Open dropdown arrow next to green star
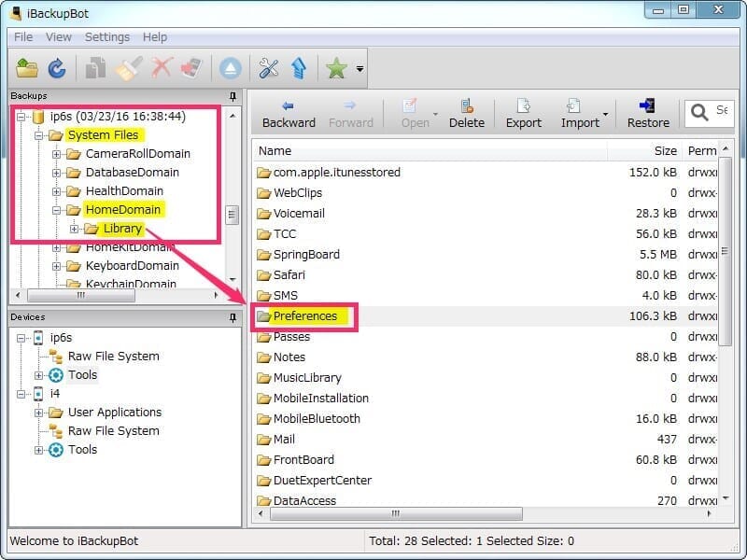This screenshot has width=747, height=560. click(359, 69)
